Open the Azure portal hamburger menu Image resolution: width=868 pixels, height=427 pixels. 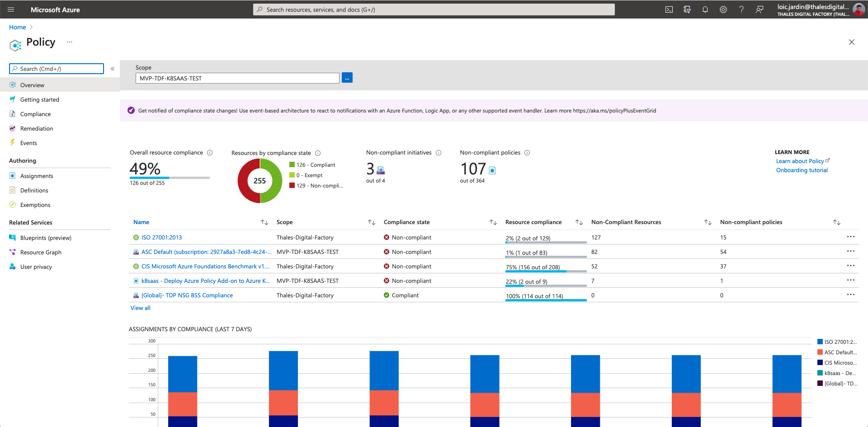coord(11,9)
